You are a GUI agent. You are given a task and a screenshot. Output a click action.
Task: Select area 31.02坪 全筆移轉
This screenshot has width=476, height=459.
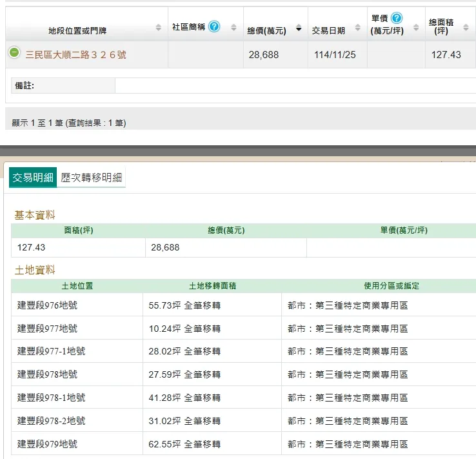coord(184,421)
